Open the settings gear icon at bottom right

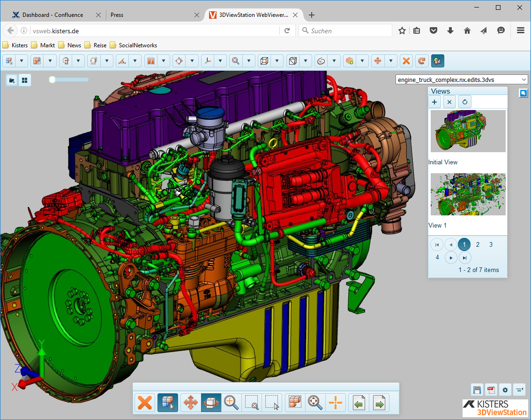pyautogui.click(x=505, y=390)
